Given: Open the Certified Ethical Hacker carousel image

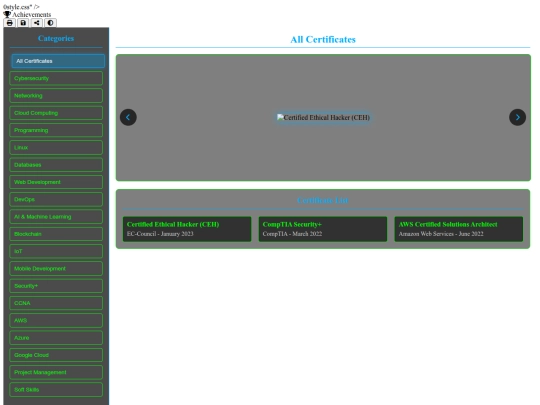Looking at the screenshot, I should point(323,117).
